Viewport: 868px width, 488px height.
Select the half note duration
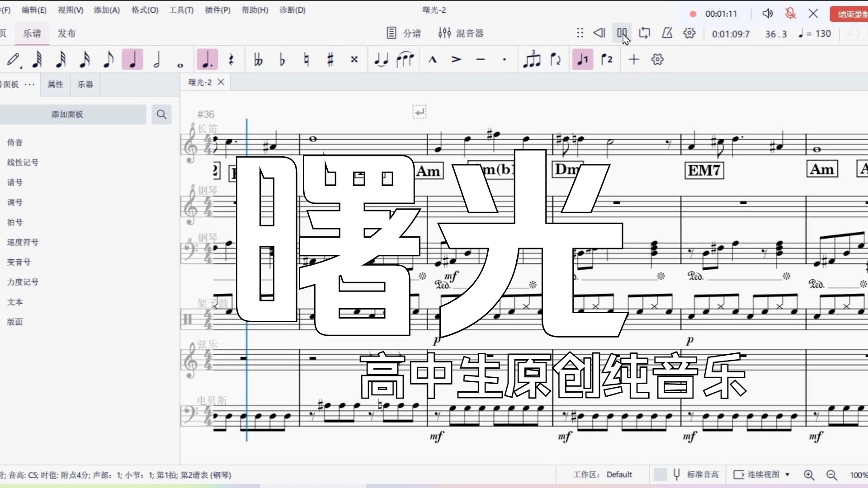click(156, 60)
